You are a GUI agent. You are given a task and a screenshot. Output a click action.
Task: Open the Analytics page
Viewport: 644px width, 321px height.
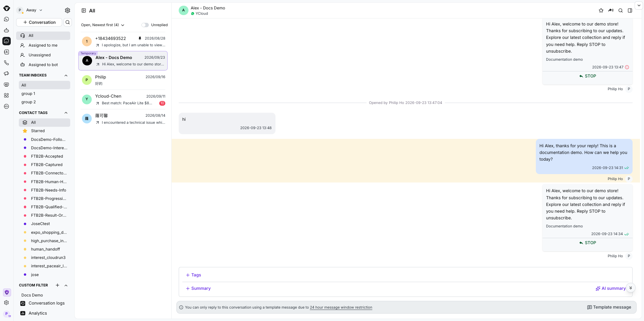click(43, 313)
